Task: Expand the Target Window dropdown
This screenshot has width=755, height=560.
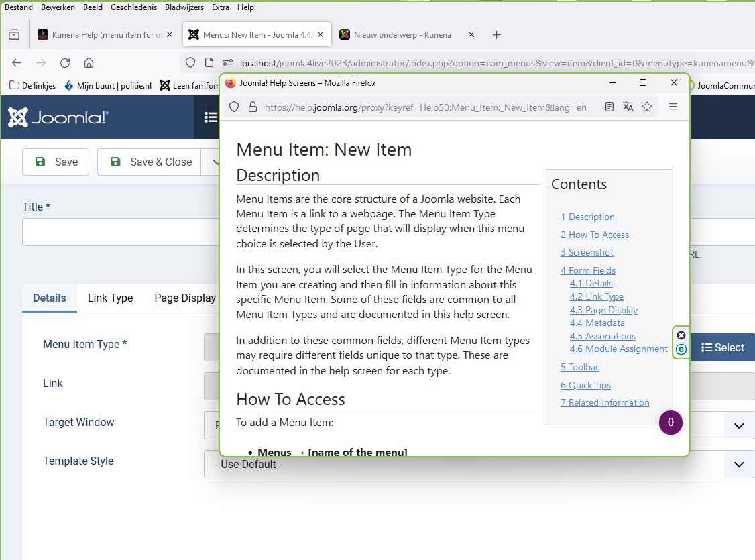Action: tap(739, 425)
